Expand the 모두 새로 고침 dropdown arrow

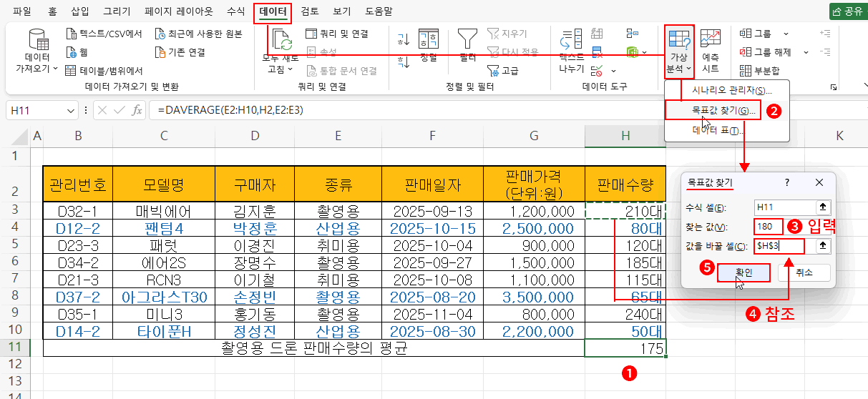290,69
